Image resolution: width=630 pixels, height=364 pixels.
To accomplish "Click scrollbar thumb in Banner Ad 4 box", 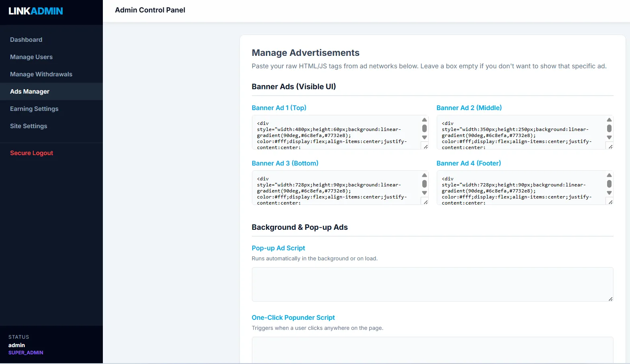I will [609, 184].
